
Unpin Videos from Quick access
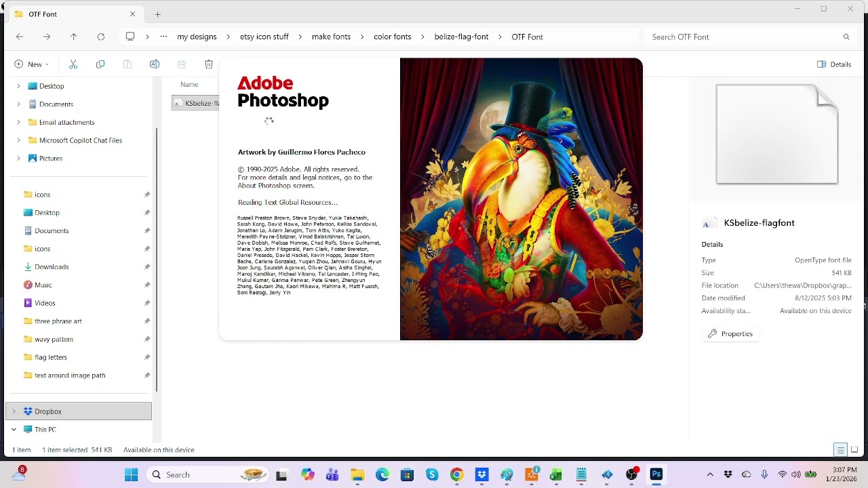click(147, 303)
